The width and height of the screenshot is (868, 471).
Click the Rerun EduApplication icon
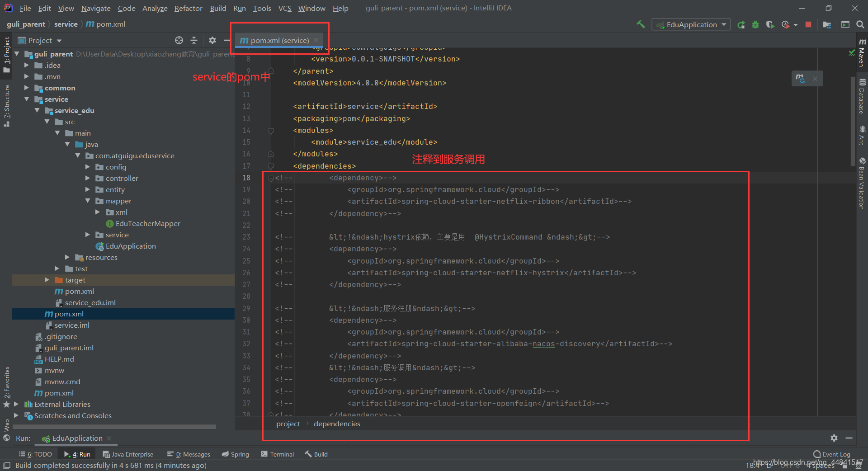pyautogui.click(x=741, y=25)
